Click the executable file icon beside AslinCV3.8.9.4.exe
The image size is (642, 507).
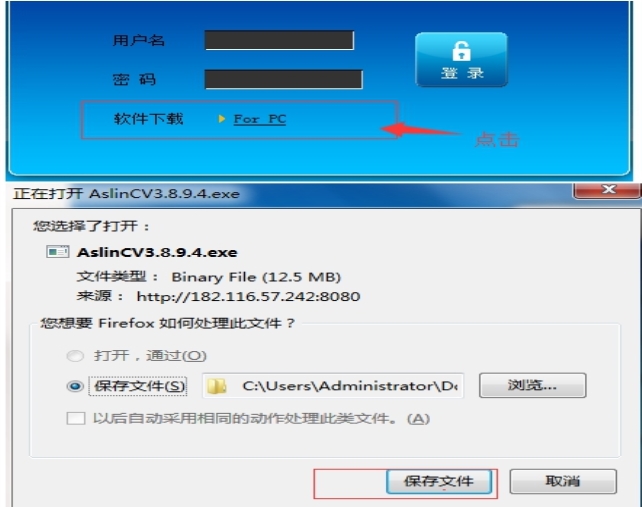[58, 251]
